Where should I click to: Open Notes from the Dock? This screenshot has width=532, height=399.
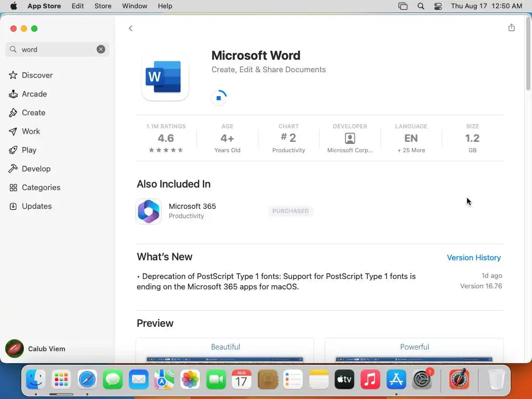[319, 379]
